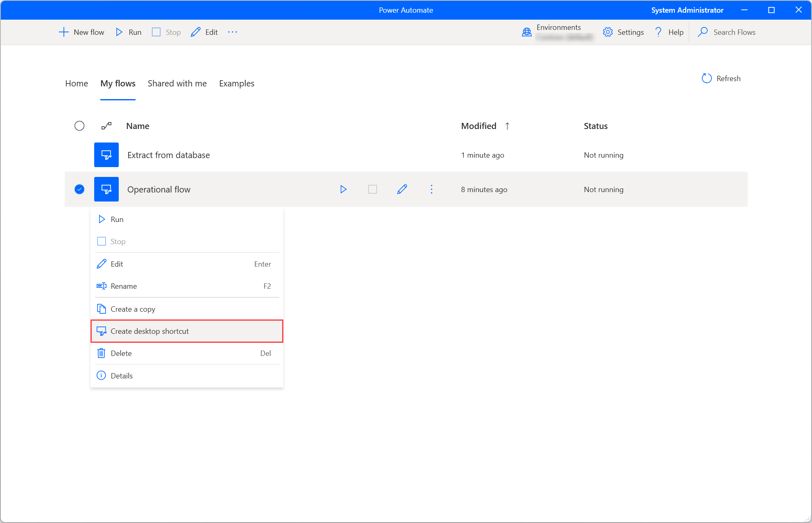Click the Run icon for Operational flow
Screen dimensions: 812x523
pyautogui.click(x=343, y=189)
